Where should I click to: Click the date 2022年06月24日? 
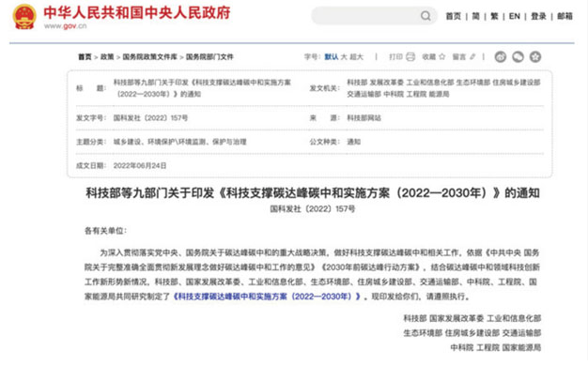pyautogui.click(x=140, y=165)
